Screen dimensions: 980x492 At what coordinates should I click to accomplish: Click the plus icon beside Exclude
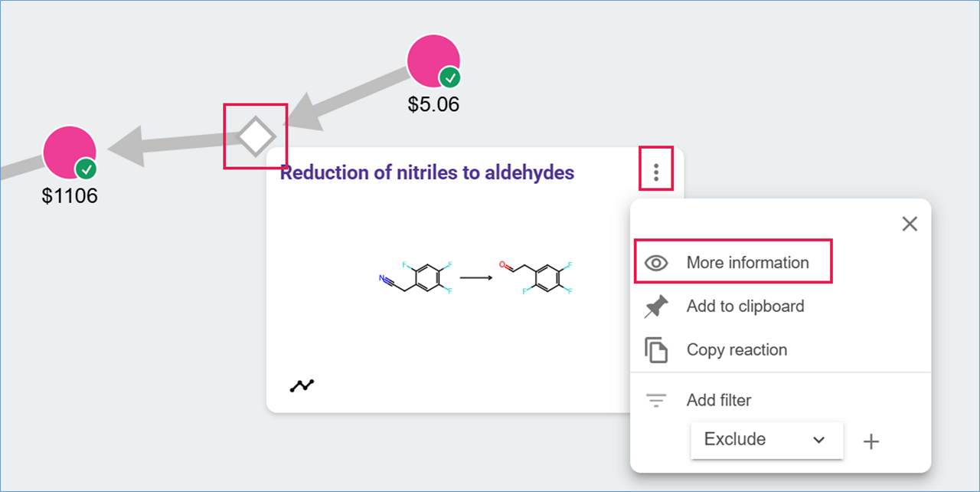(871, 441)
